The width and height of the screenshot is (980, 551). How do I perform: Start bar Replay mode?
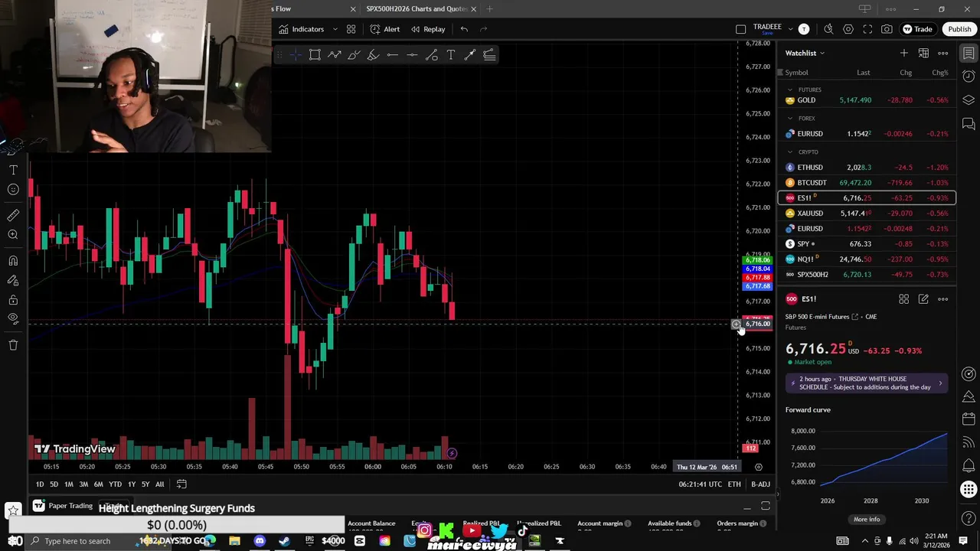point(428,29)
